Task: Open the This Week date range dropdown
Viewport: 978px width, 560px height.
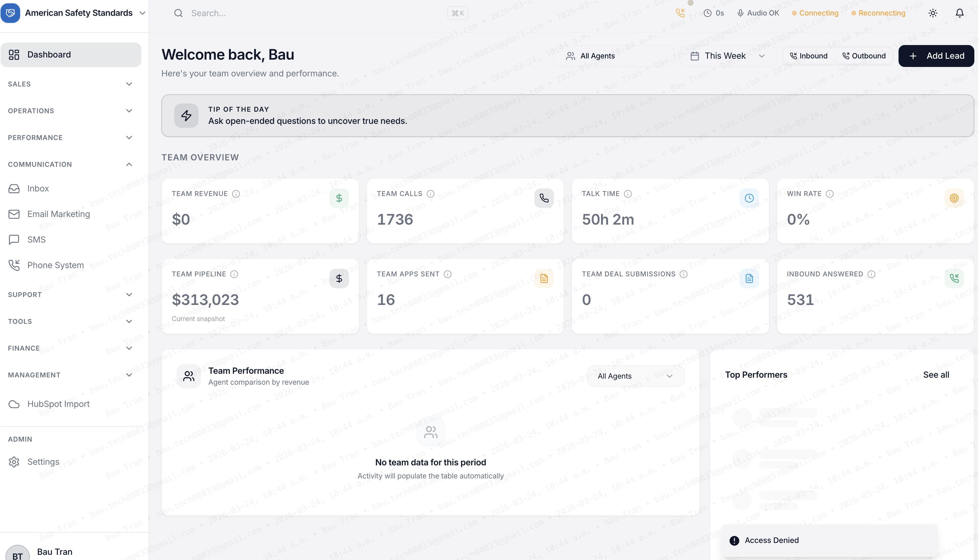Action: click(x=727, y=56)
